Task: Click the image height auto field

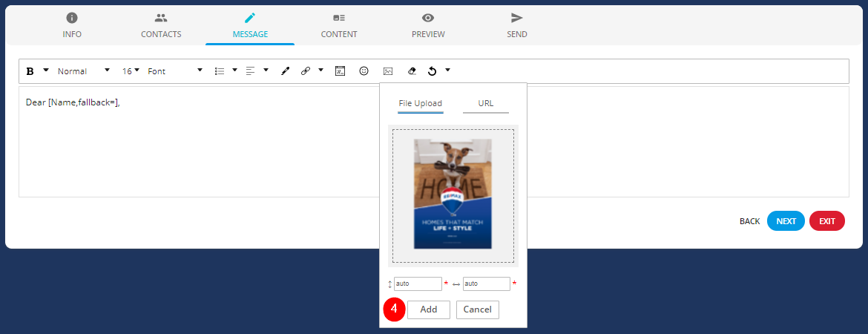Action: pos(418,284)
